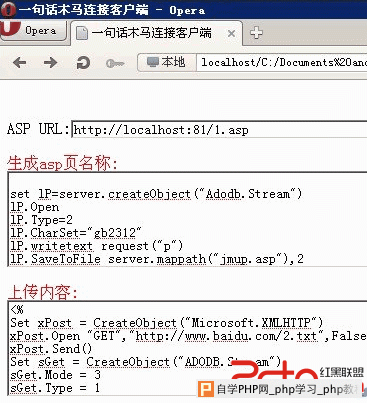Click the 'xPost.Send()' line
The height and width of the screenshot is (403, 367).
click(51, 349)
